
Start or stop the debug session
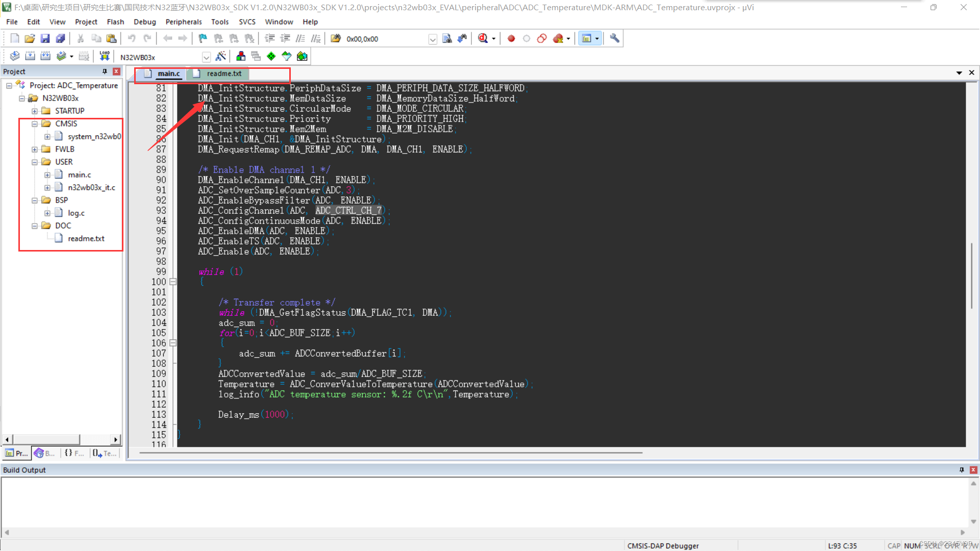click(483, 38)
